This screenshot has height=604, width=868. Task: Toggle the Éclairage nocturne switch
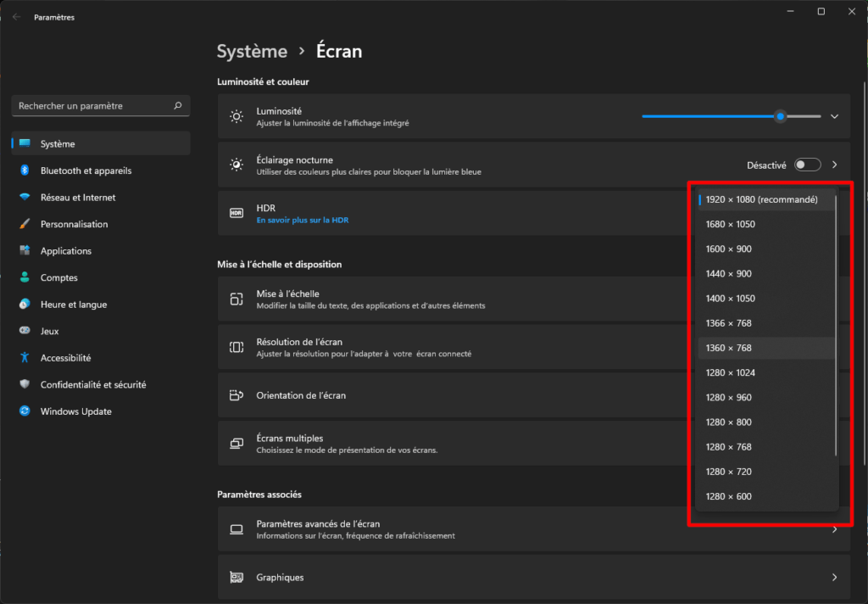click(x=807, y=165)
